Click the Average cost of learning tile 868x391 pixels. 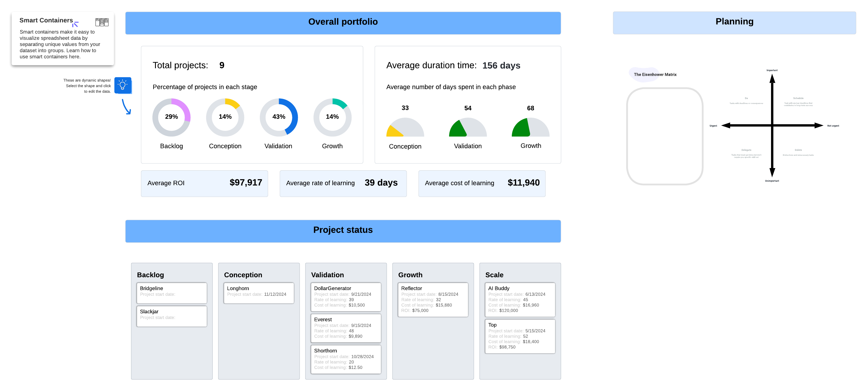pyautogui.click(x=482, y=183)
